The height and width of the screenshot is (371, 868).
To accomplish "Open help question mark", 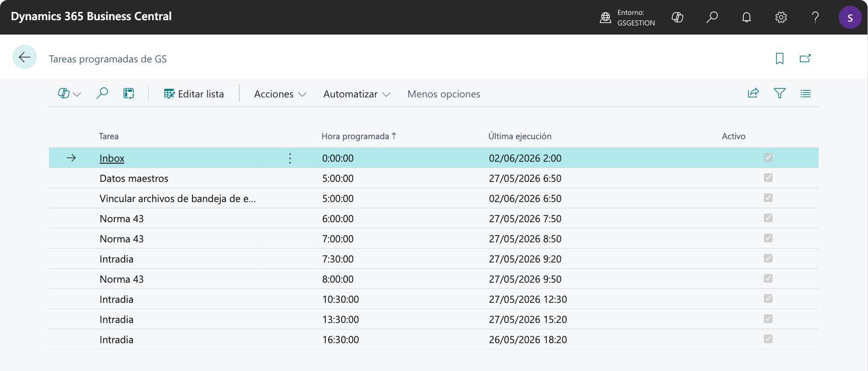I will point(815,17).
